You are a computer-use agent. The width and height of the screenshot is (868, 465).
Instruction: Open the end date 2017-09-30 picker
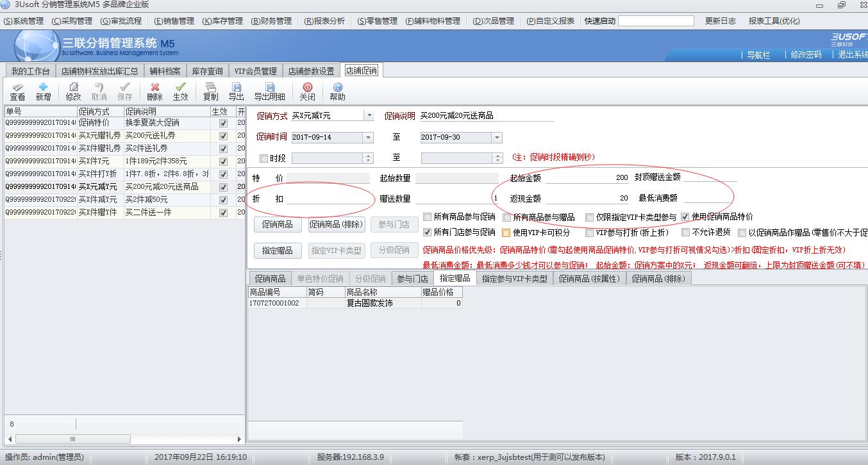click(x=497, y=138)
